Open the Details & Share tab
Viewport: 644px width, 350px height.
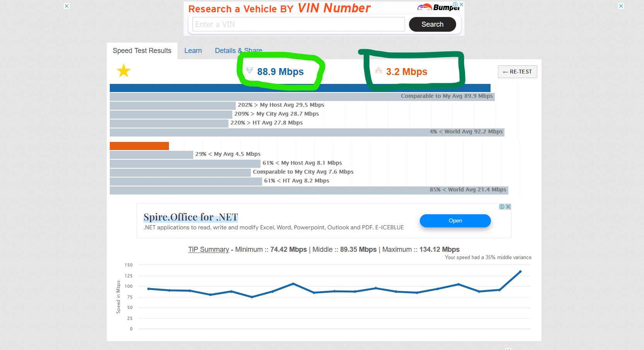[238, 51]
